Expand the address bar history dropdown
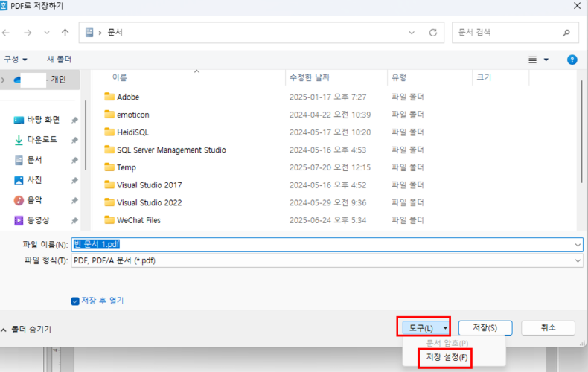Image resolution: width=588 pixels, height=372 pixels. (x=412, y=33)
